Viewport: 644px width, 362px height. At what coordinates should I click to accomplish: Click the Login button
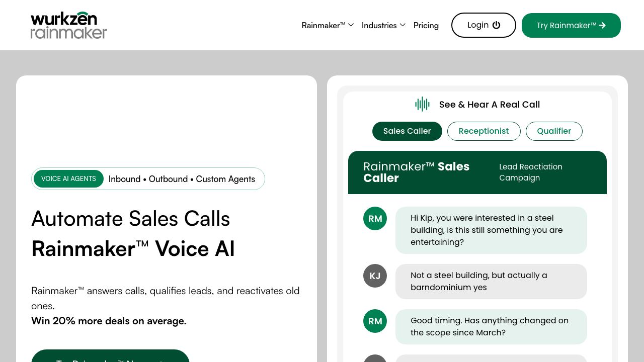click(x=484, y=25)
